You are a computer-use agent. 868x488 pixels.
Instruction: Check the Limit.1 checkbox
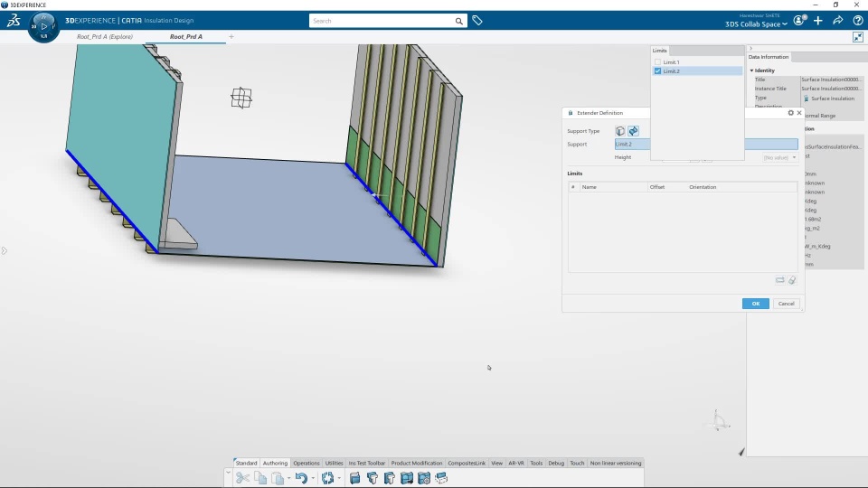657,62
